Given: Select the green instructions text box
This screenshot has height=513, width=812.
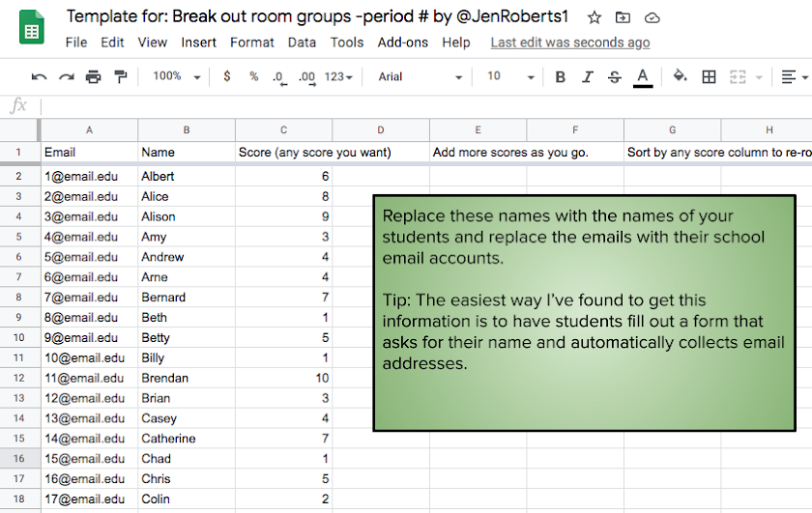Looking at the screenshot, I should click(584, 313).
